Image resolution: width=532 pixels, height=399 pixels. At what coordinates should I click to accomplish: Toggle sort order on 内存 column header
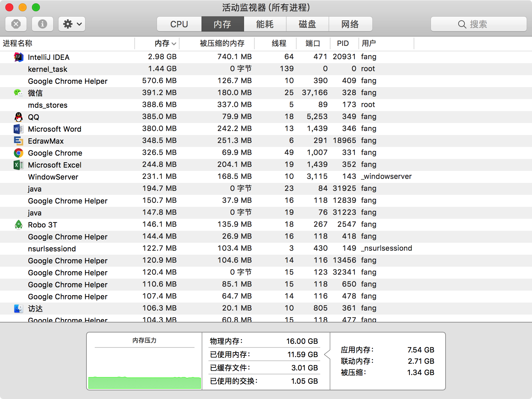click(x=157, y=43)
